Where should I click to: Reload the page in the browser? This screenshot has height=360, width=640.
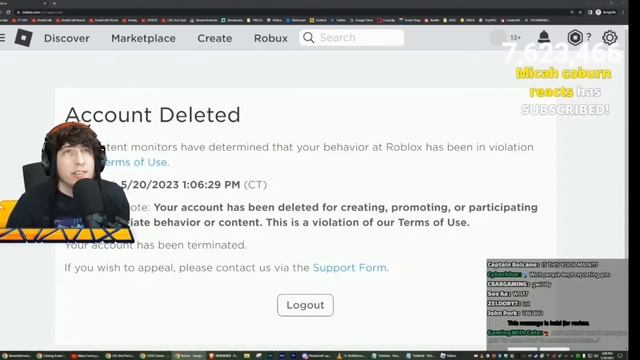(x=8, y=12)
